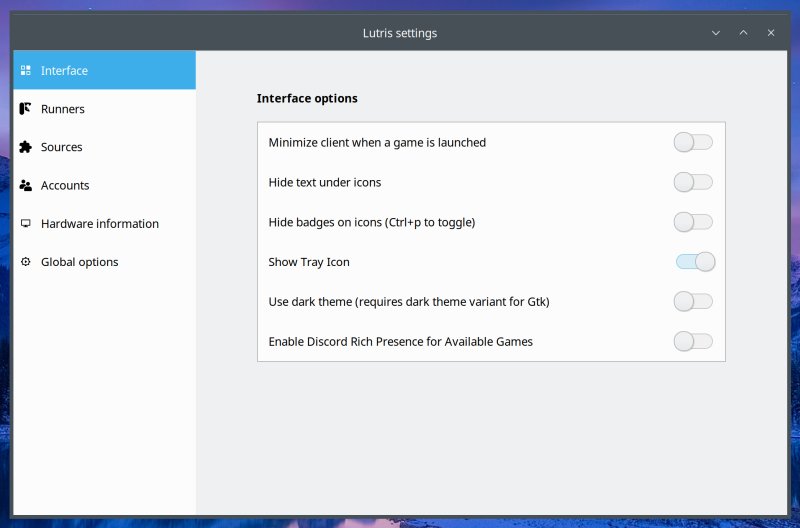
Task: Click the Show Tray Icon label
Action: (309, 262)
